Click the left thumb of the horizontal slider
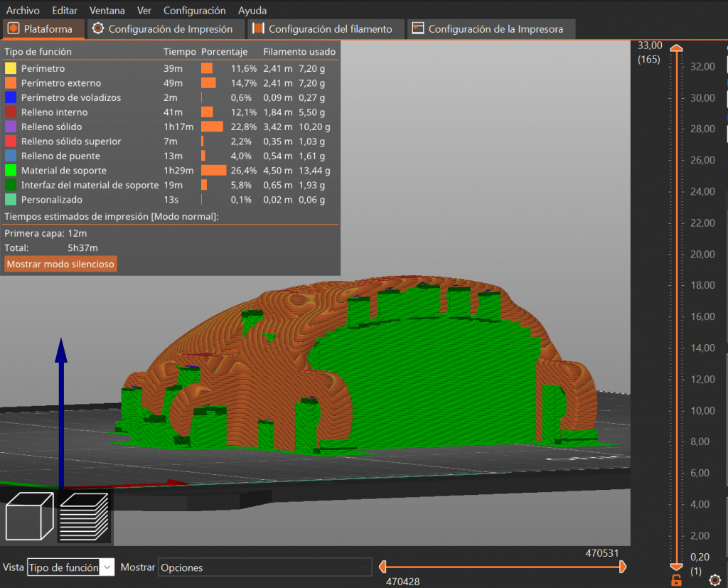This screenshot has height=588, width=728. [382, 567]
